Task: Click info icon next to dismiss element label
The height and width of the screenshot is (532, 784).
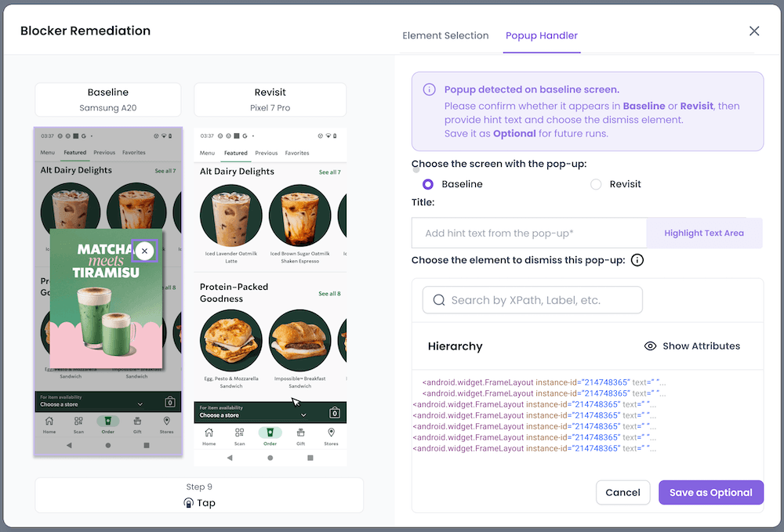Action: [x=637, y=260]
